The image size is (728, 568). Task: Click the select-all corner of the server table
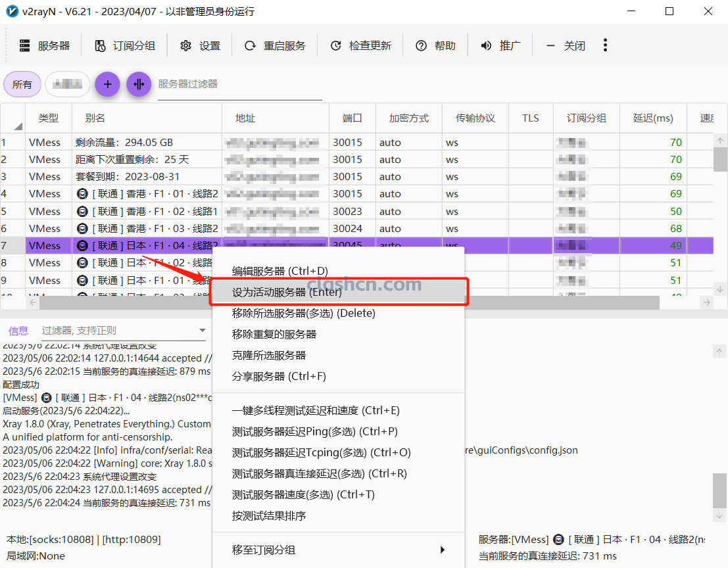12,118
